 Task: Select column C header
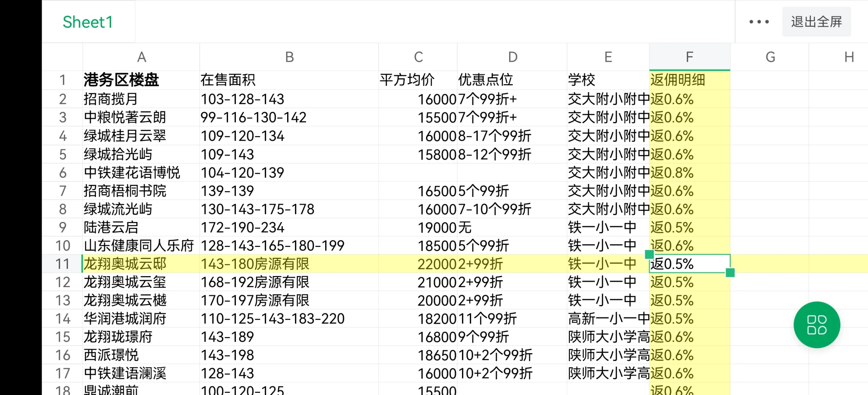[418, 57]
